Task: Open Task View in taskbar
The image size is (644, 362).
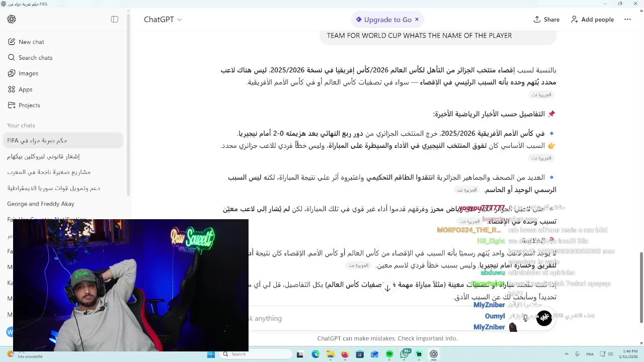Action: click(x=300, y=354)
